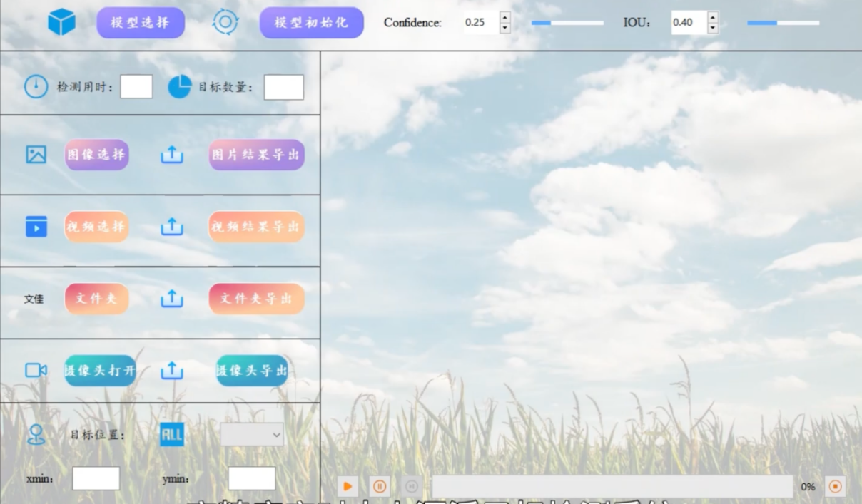
Task: Click the pie chart target count icon
Action: [x=179, y=86]
